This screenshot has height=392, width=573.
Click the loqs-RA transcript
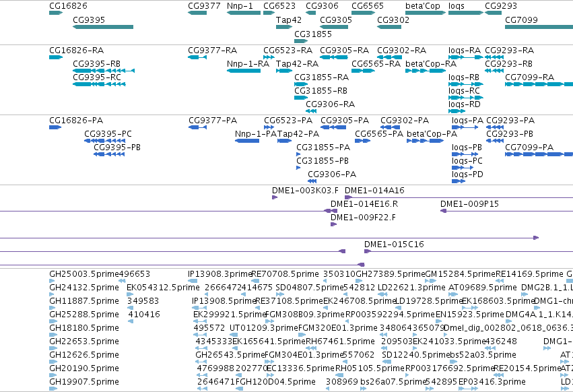coord(466,57)
